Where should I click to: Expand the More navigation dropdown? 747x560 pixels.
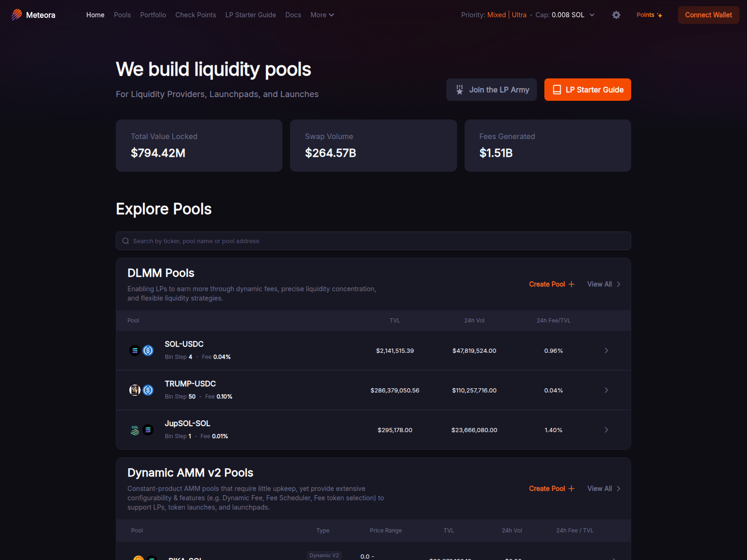click(322, 15)
